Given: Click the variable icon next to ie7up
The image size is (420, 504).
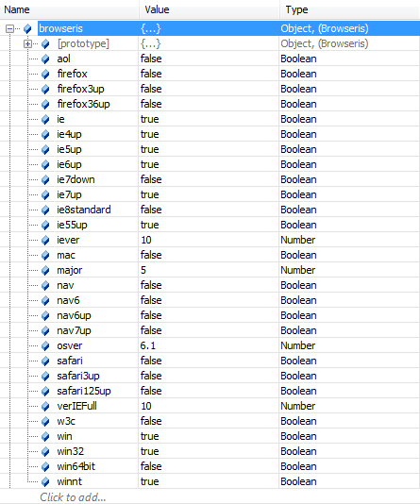Looking at the screenshot, I should click(45, 195).
